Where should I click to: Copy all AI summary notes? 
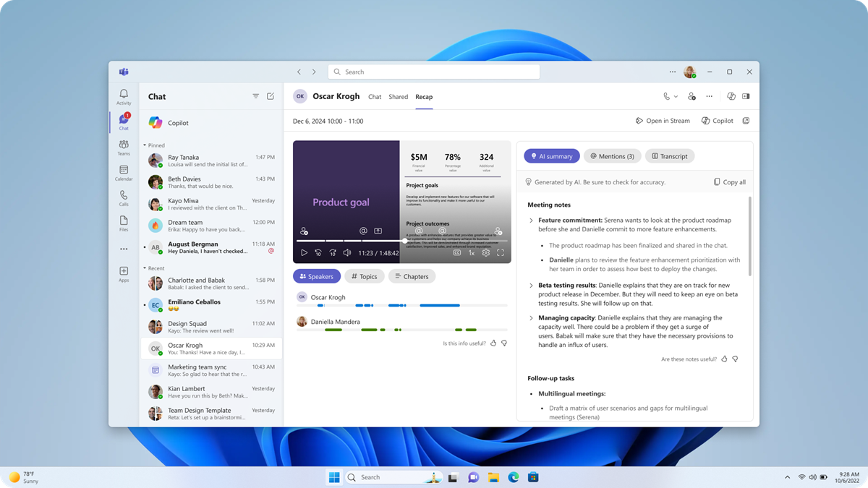point(729,182)
